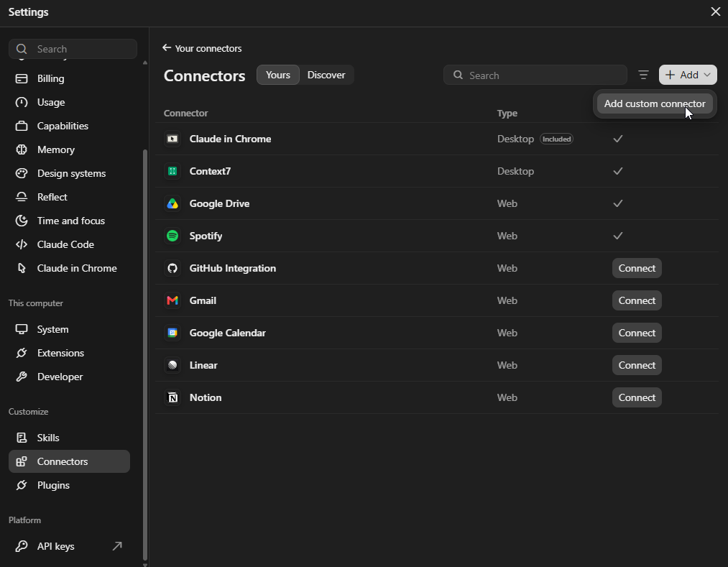Click the Spotify connected checkmark
Image resolution: width=728 pixels, height=567 pixels.
618,236
